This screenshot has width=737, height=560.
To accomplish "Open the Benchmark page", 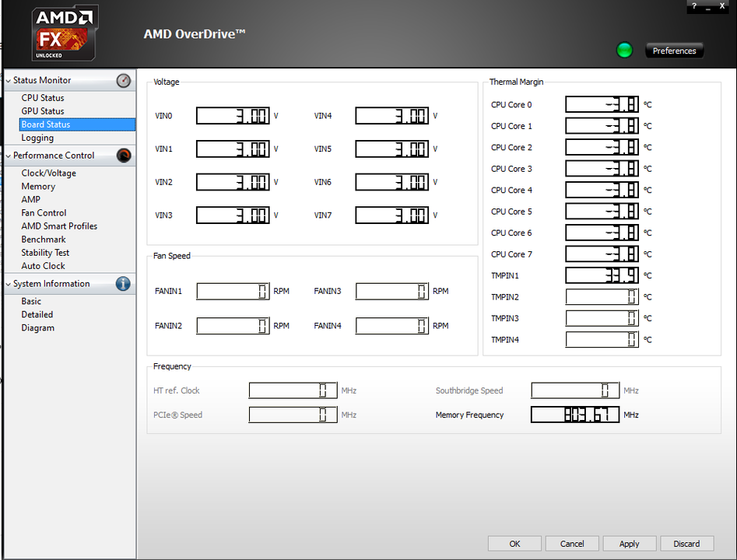I will 44,239.
